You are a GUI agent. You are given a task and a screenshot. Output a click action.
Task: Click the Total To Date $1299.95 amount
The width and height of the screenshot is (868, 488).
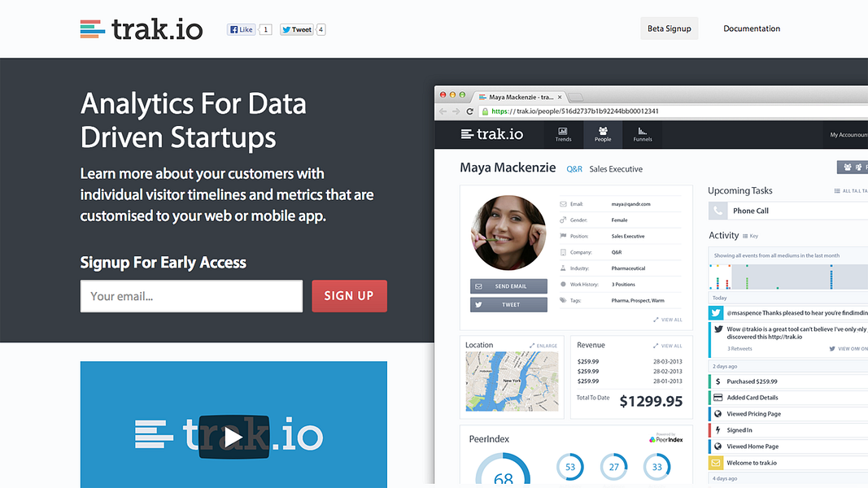pos(651,401)
